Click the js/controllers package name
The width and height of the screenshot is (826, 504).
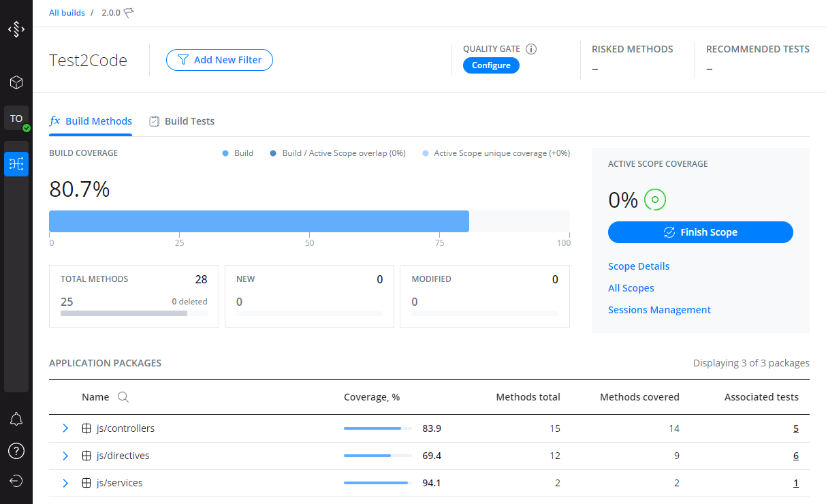125,428
